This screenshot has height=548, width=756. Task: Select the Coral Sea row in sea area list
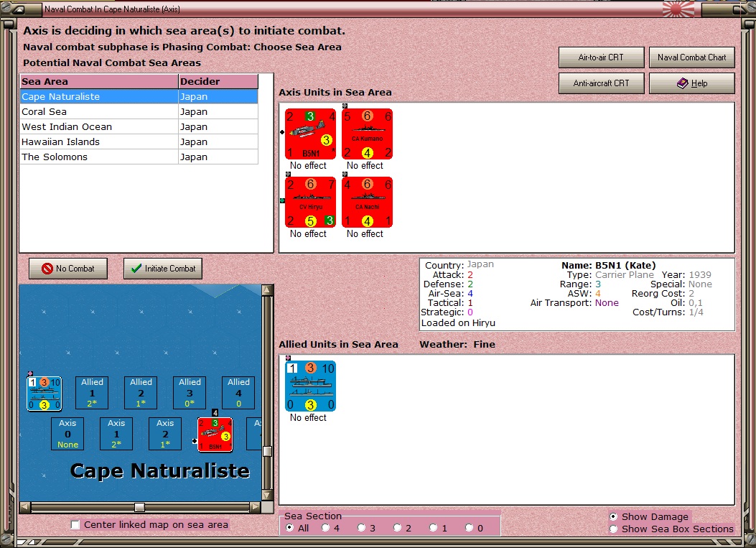[139, 111]
